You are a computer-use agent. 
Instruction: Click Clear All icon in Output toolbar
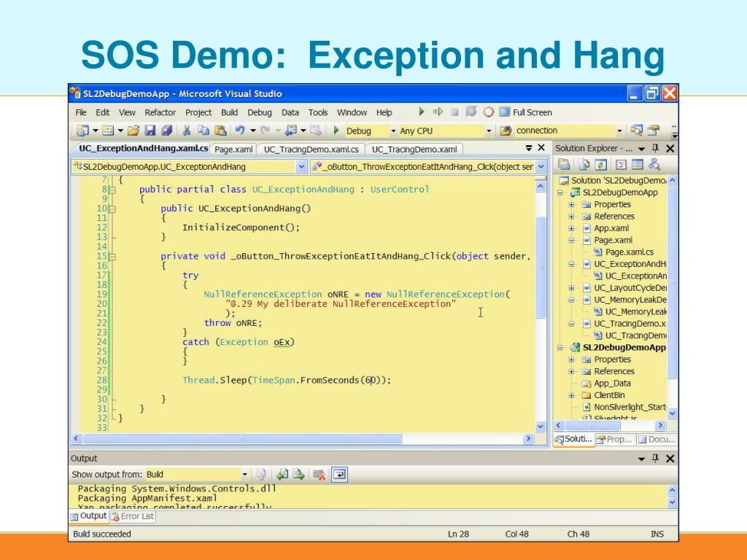(x=320, y=474)
